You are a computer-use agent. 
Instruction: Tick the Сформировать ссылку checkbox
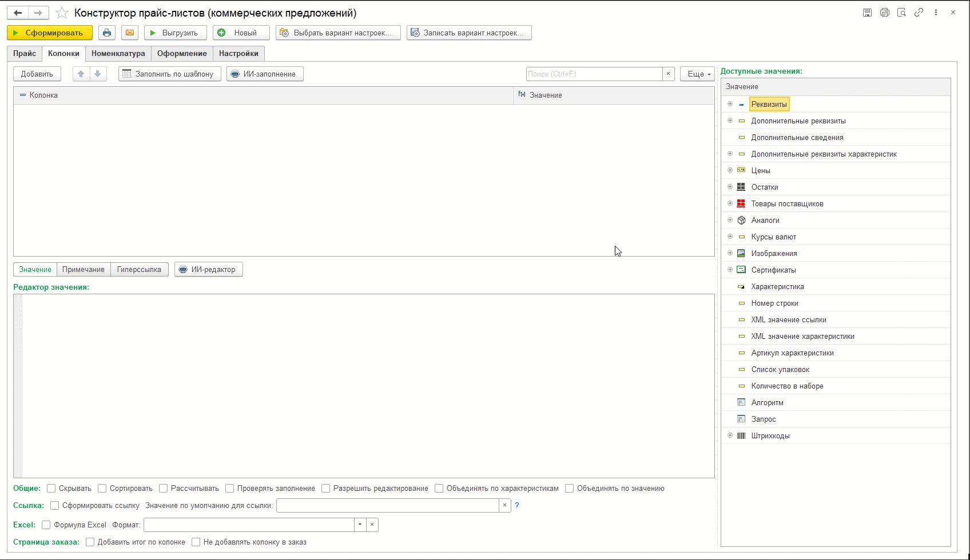tap(55, 505)
